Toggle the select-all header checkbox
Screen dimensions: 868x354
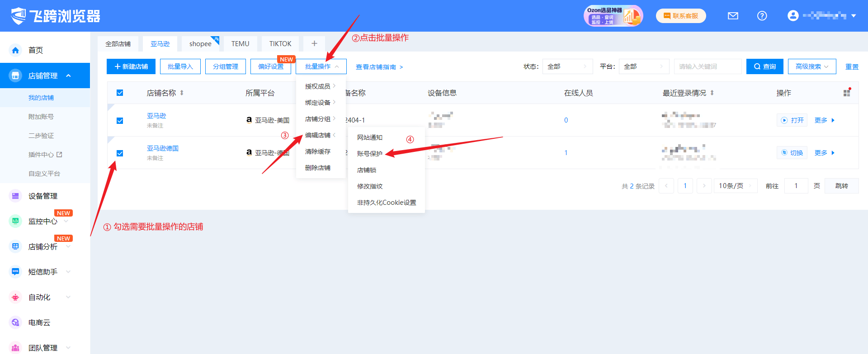(x=120, y=93)
